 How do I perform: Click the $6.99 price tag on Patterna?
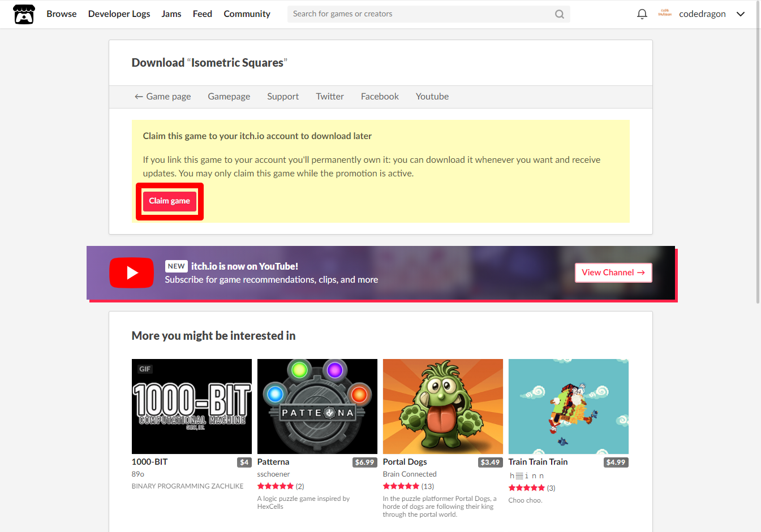pyautogui.click(x=365, y=462)
